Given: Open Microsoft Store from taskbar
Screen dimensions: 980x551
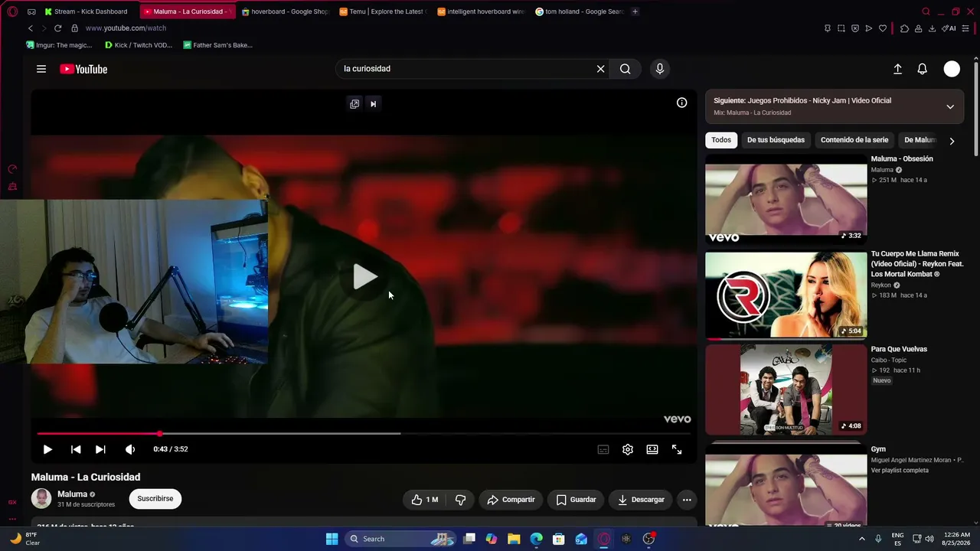Looking at the screenshot, I should [x=559, y=539].
